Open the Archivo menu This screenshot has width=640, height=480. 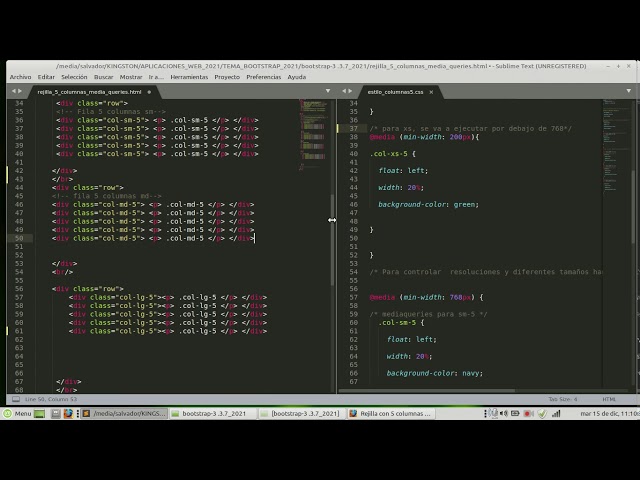pyautogui.click(x=20, y=77)
